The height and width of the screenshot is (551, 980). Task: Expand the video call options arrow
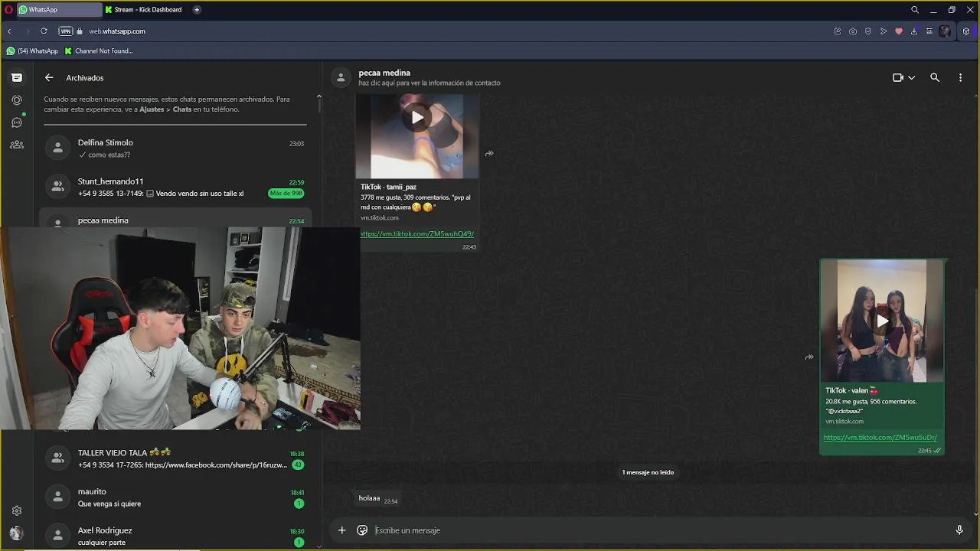point(911,78)
